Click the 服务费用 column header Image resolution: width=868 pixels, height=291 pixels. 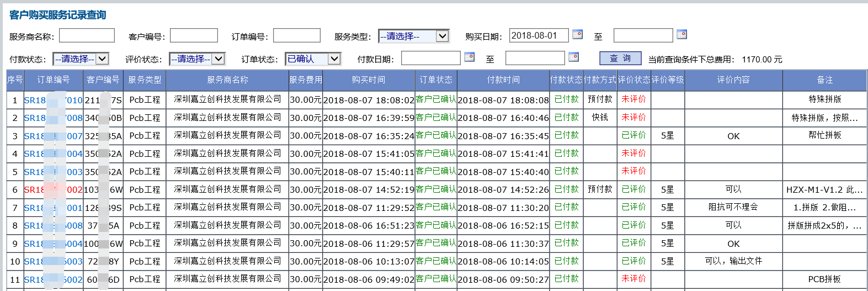coord(306,80)
